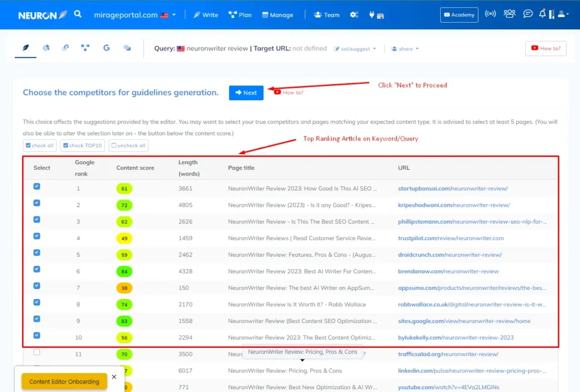The height and width of the screenshot is (392, 580).
Task: Open the Manage menu
Action: [x=278, y=15]
